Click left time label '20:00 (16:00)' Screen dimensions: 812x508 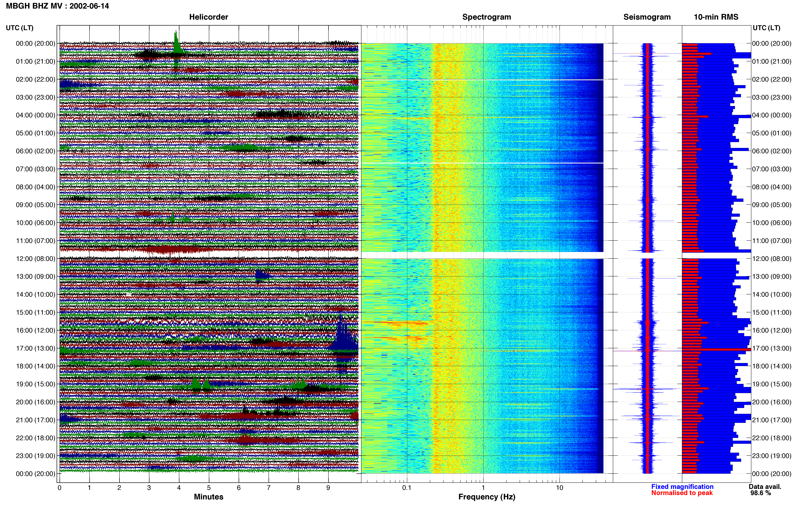(x=35, y=402)
